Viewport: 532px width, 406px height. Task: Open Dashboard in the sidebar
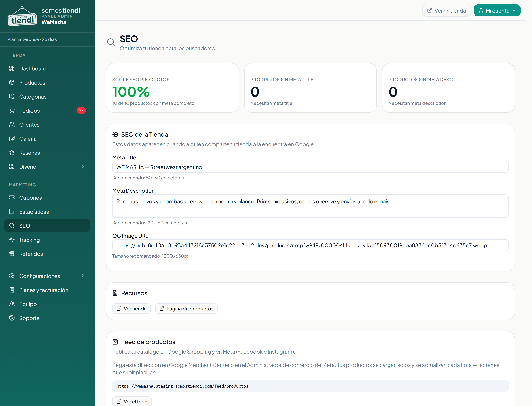point(47,68)
